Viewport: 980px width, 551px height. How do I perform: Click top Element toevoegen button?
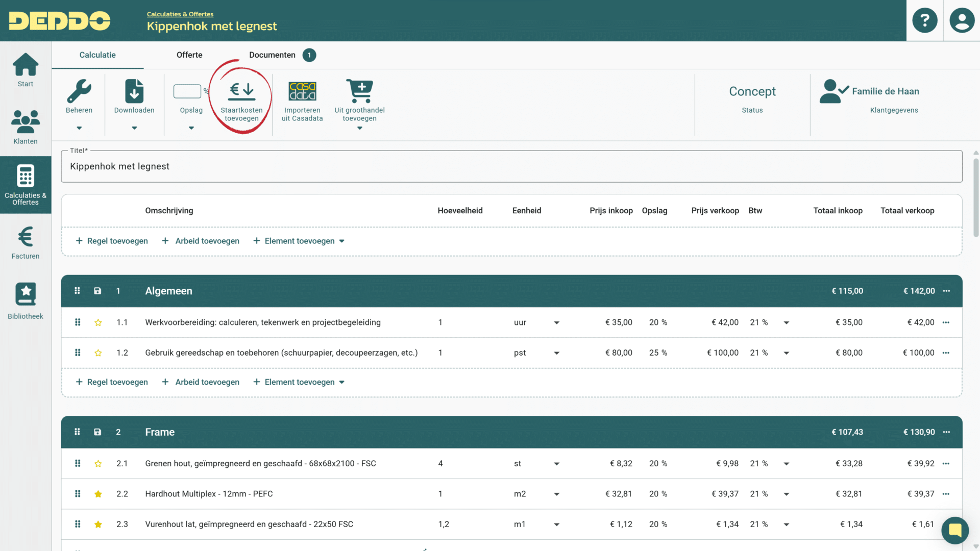pyautogui.click(x=299, y=241)
